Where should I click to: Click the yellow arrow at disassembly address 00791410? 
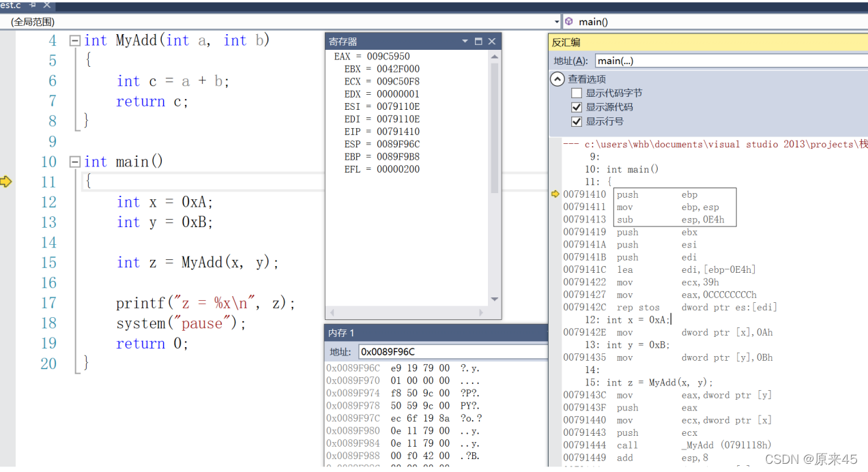pyautogui.click(x=555, y=194)
